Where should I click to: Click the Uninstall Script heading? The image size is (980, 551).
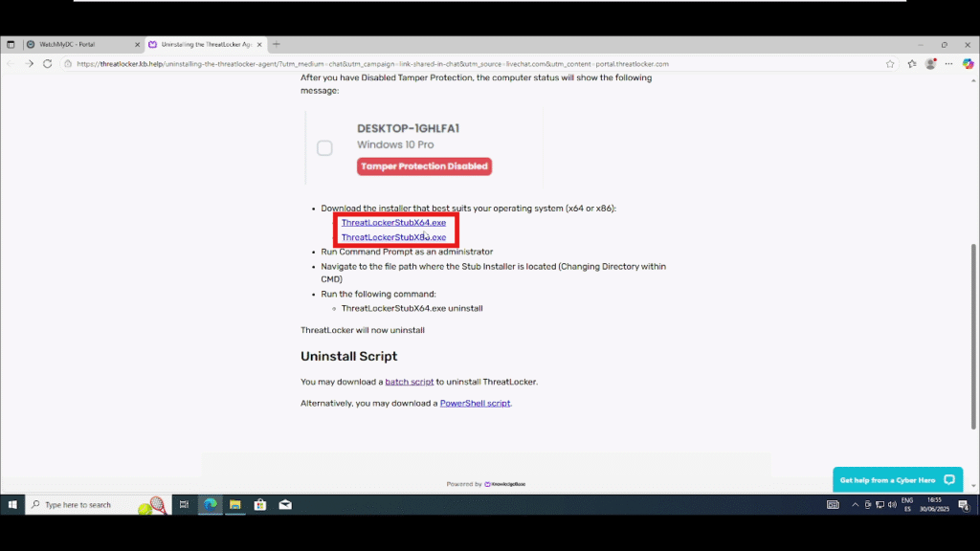(348, 356)
